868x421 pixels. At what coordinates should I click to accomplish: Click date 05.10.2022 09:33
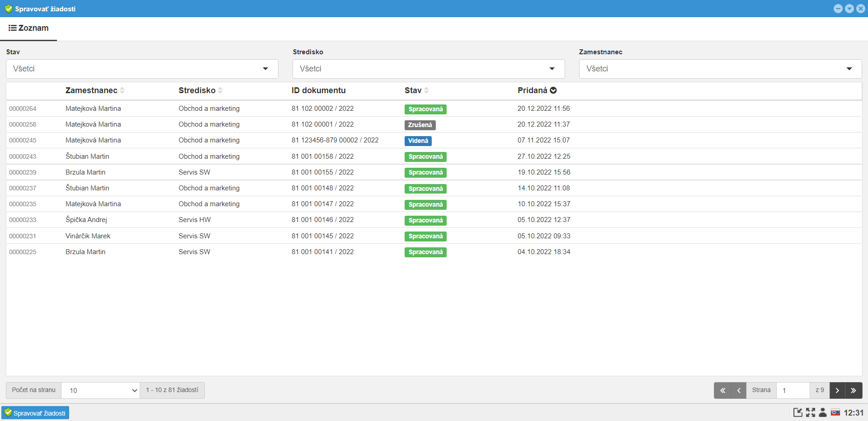pyautogui.click(x=544, y=236)
